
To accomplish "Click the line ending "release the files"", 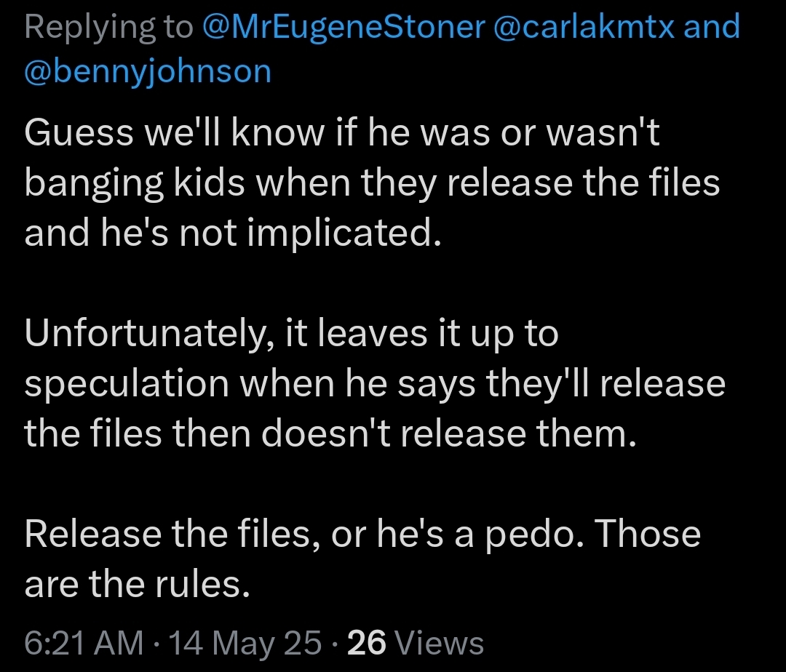I will (372, 183).
